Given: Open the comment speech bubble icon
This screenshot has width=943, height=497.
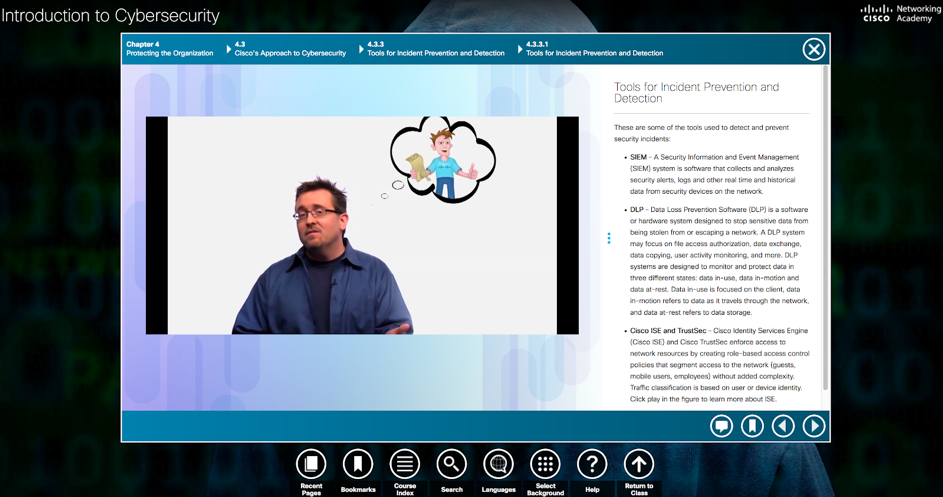Looking at the screenshot, I should pos(721,426).
